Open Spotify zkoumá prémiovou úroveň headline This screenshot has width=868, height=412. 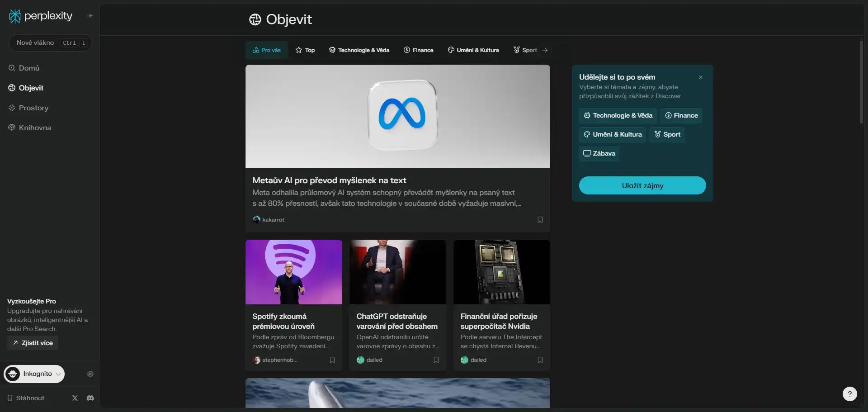283,321
